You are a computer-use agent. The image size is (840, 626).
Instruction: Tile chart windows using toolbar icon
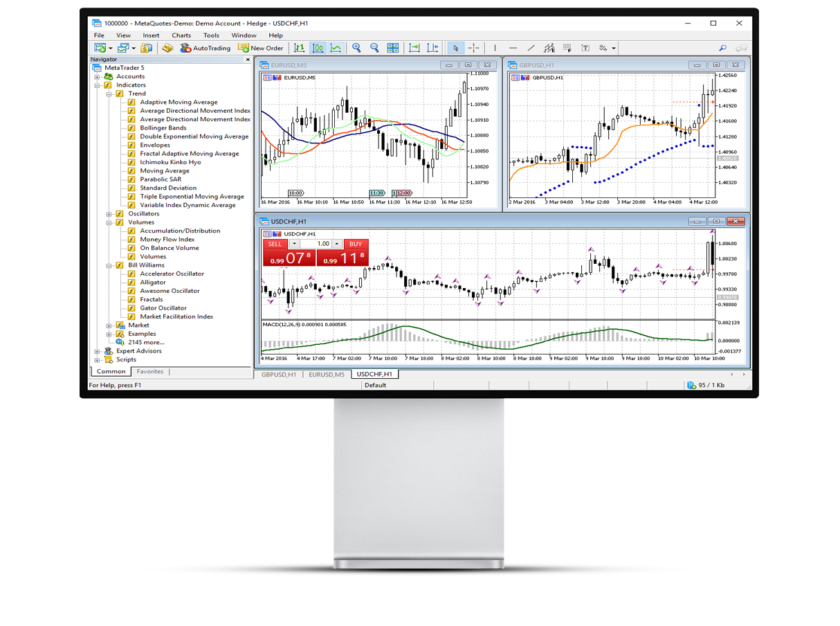(x=393, y=48)
